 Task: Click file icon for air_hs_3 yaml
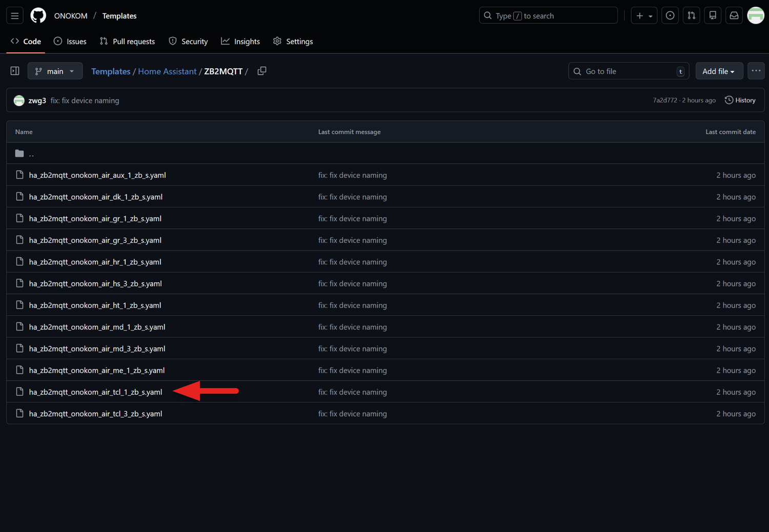click(19, 283)
